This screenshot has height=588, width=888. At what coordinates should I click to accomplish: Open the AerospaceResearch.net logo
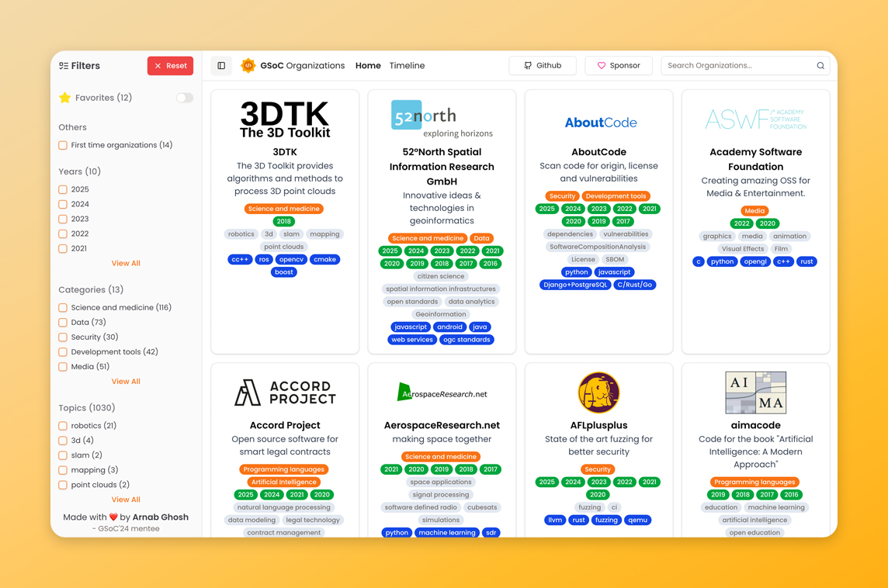[442, 393]
